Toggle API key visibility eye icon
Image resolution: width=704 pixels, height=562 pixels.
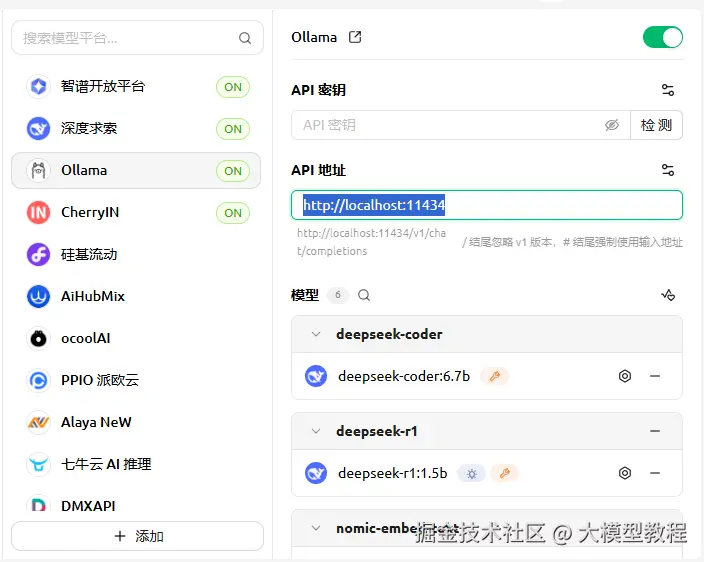point(612,125)
